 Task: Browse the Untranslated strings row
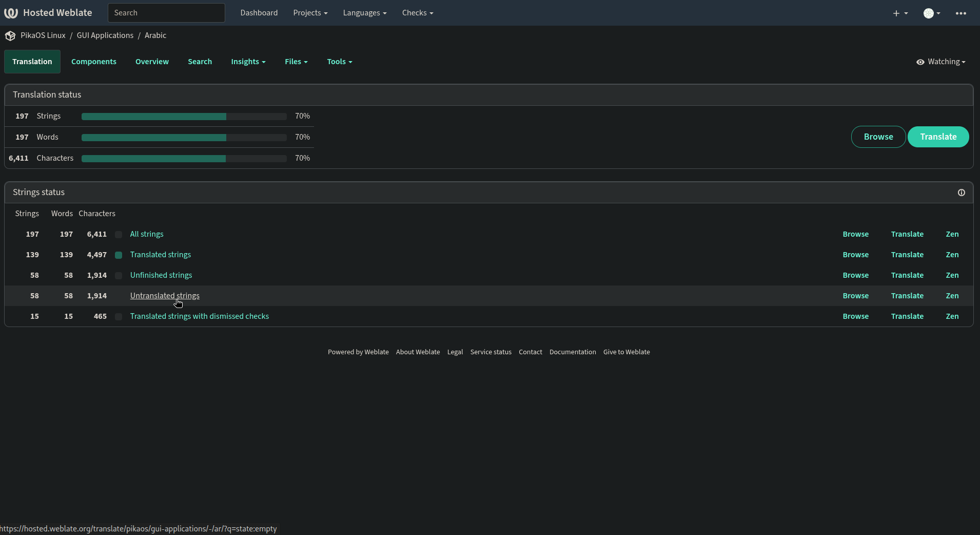856,296
